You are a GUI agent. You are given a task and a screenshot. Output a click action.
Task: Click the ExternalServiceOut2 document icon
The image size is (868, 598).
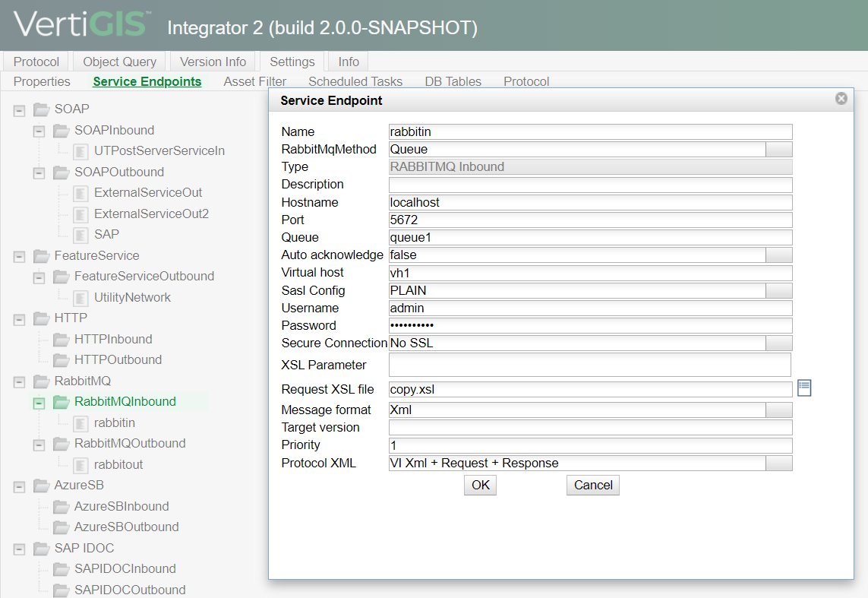(x=80, y=214)
